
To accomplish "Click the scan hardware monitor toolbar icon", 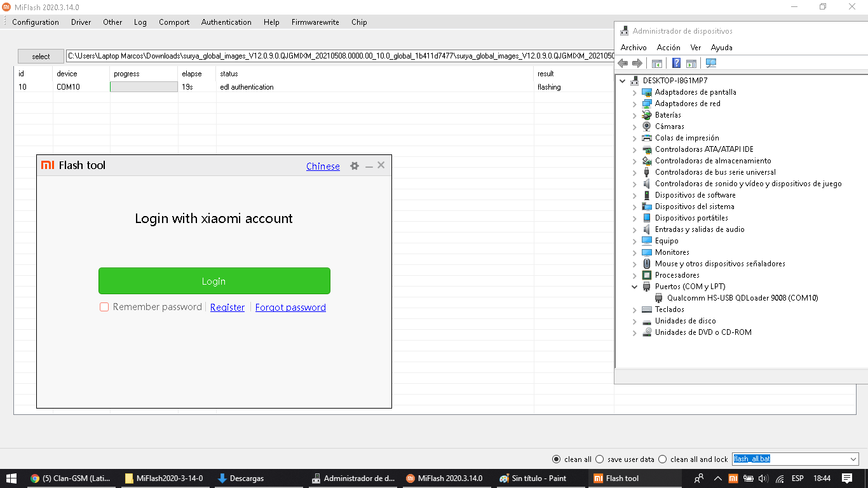I will [711, 63].
